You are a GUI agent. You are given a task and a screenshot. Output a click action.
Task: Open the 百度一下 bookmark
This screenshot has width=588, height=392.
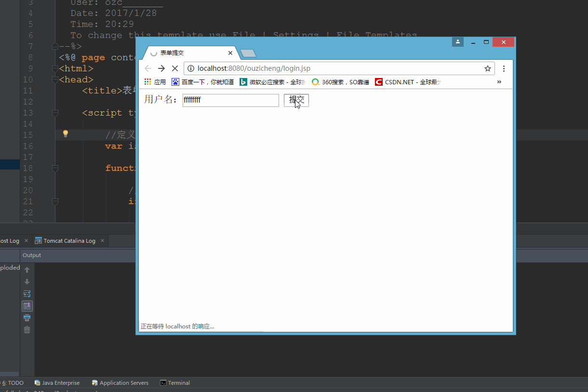(202, 82)
